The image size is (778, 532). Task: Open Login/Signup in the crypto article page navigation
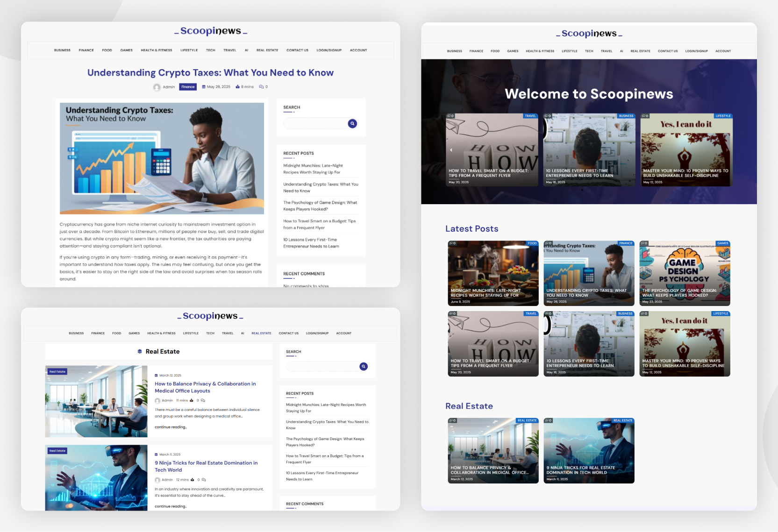(329, 50)
